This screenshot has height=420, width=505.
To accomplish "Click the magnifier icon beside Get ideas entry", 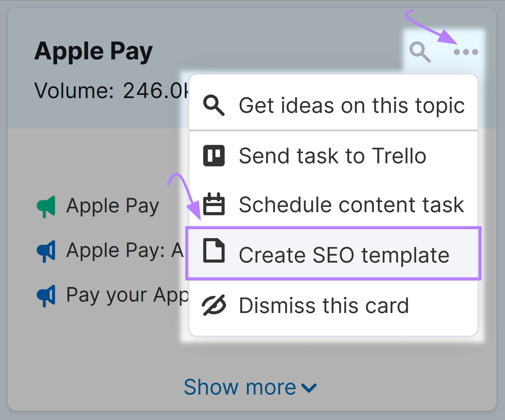I will click(x=215, y=105).
